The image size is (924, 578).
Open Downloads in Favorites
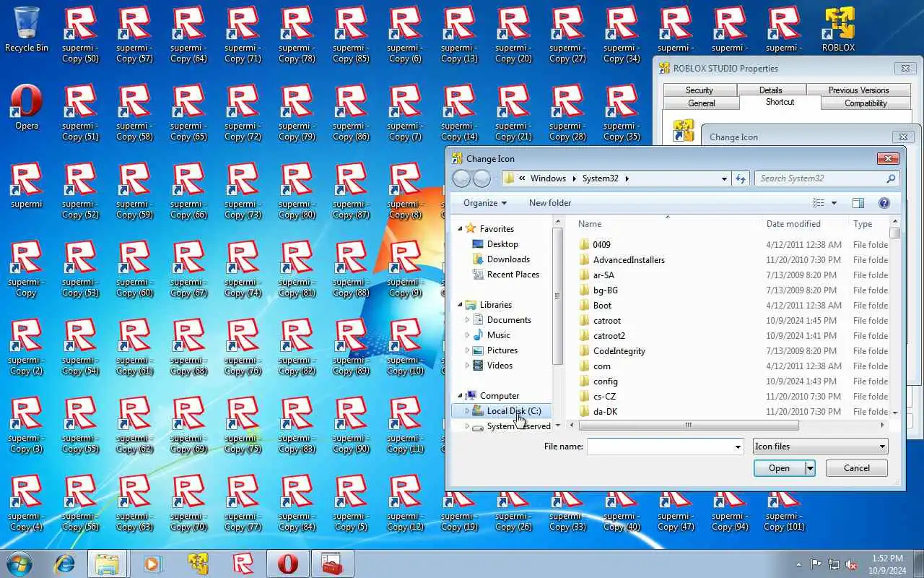(508, 259)
